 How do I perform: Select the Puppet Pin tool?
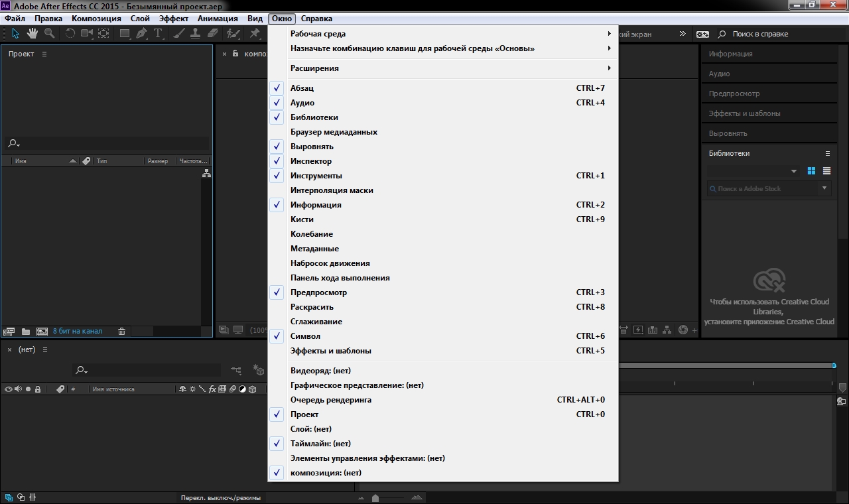coord(255,33)
